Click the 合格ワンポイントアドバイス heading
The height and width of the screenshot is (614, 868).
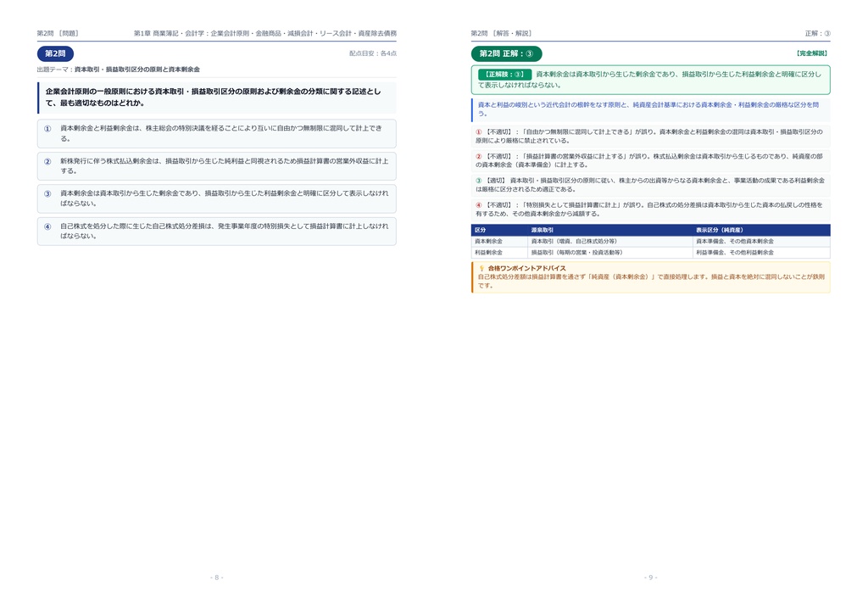tap(526, 268)
